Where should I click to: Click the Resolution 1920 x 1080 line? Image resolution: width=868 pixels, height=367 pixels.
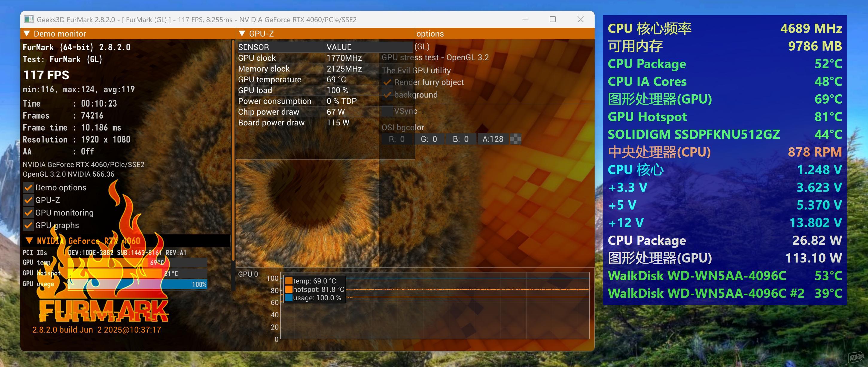click(77, 140)
